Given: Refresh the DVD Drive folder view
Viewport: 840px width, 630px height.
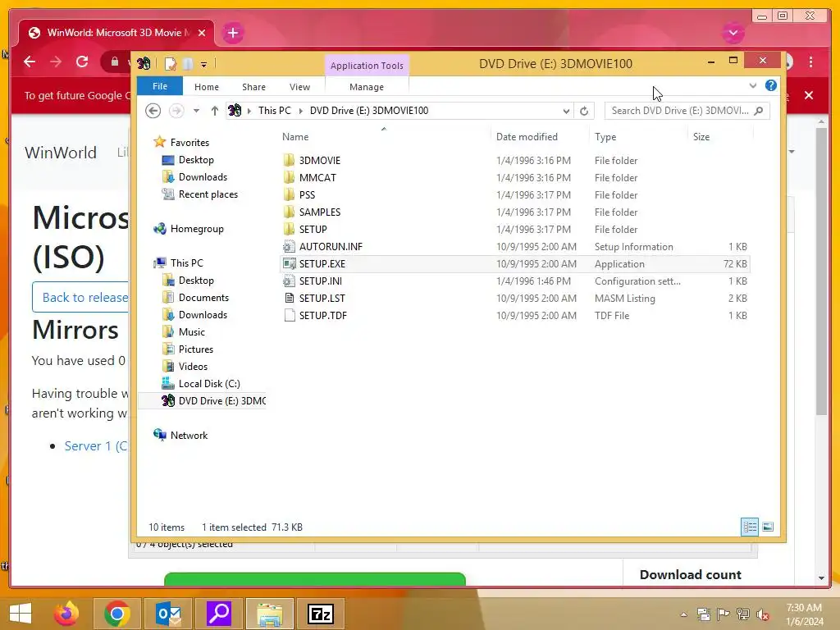Looking at the screenshot, I should tap(584, 111).
